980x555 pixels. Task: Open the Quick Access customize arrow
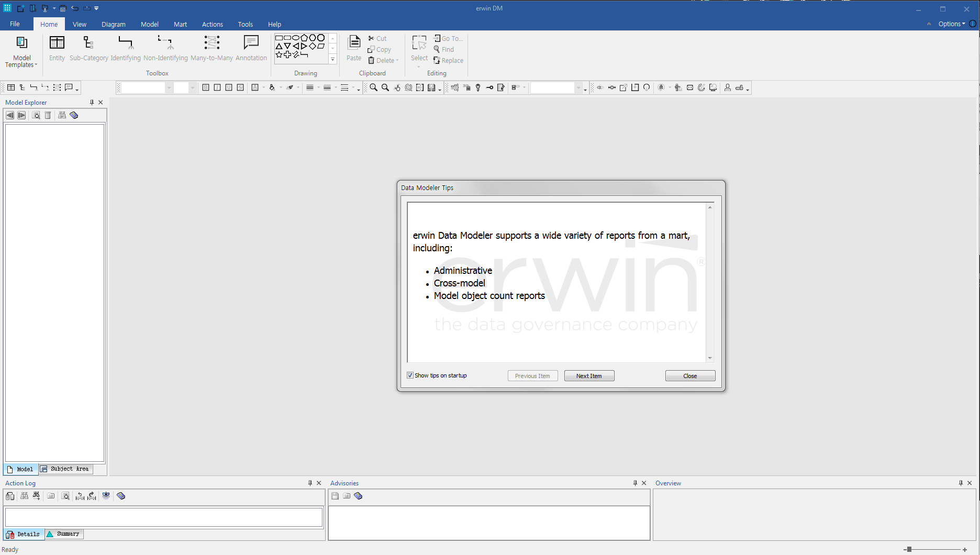96,8
